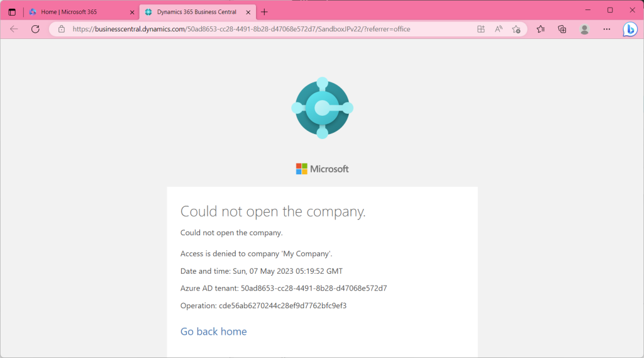This screenshot has height=358, width=644.
Task: Select the Date and time line
Action: click(x=262, y=271)
